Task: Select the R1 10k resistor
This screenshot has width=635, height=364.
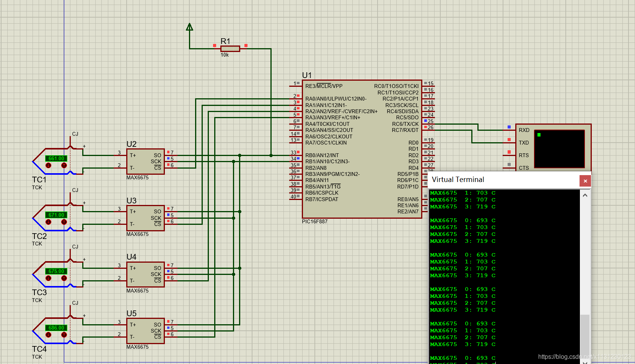Action: [x=230, y=49]
